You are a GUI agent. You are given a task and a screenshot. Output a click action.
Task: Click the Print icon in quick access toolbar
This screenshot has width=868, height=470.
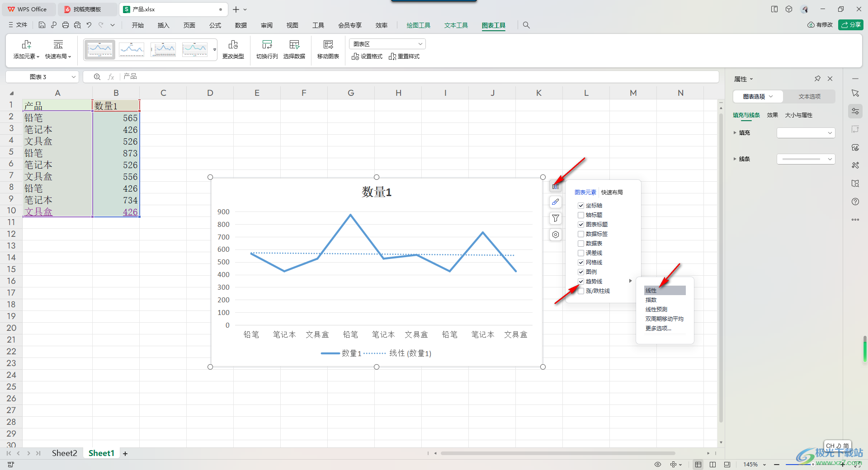pos(66,25)
